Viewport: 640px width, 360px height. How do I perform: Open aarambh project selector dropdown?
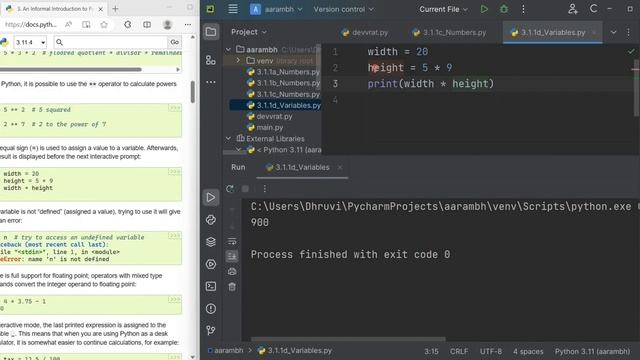coord(276,9)
